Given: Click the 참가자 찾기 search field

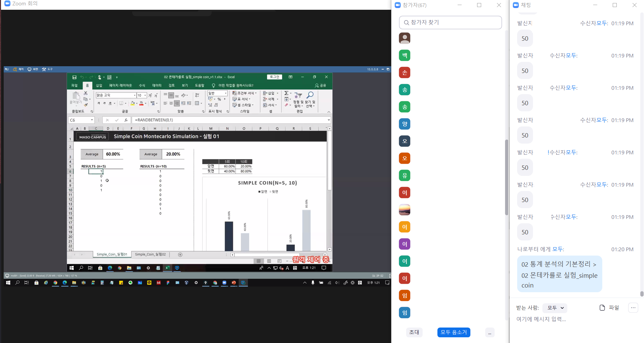Looking at the screenshot, I should click(450, 23).
